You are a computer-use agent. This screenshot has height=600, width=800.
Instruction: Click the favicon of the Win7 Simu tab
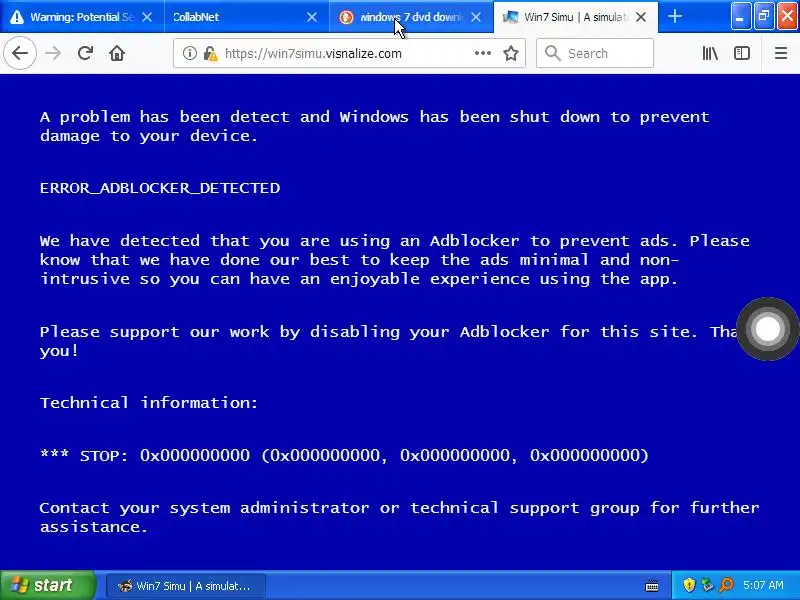pyautogui.click(x=511, y=17)
